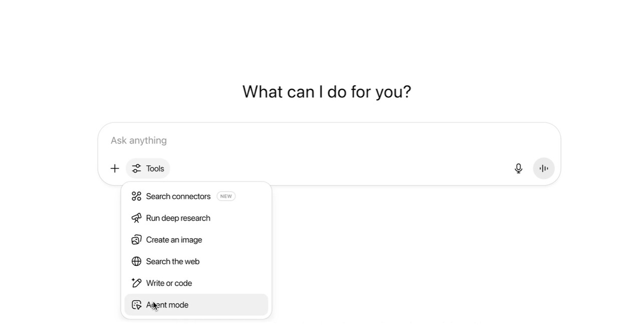The height and width of the screenshot is (331, 644).
Task: Click the sliders icon beside Tools
Action: click(x=136, y=169)
